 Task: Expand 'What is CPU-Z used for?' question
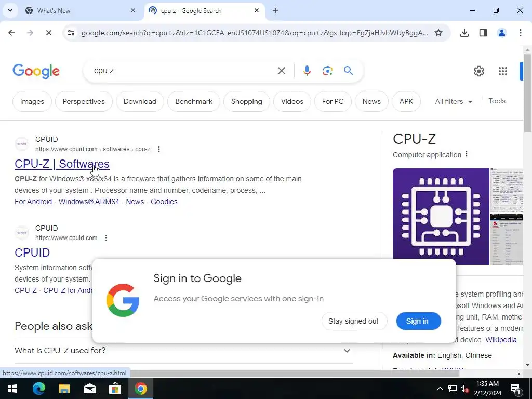pos(183,350)
